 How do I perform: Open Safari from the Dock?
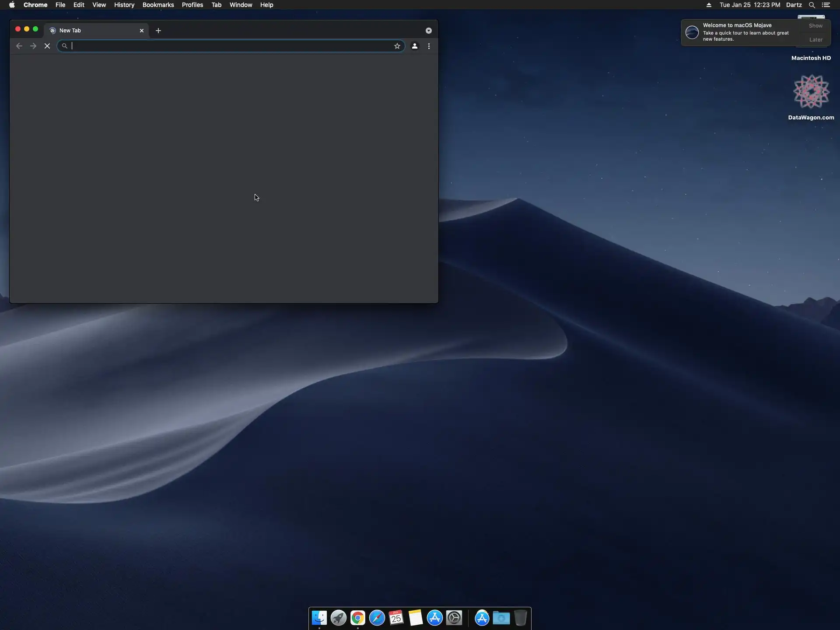pos(377,618)
